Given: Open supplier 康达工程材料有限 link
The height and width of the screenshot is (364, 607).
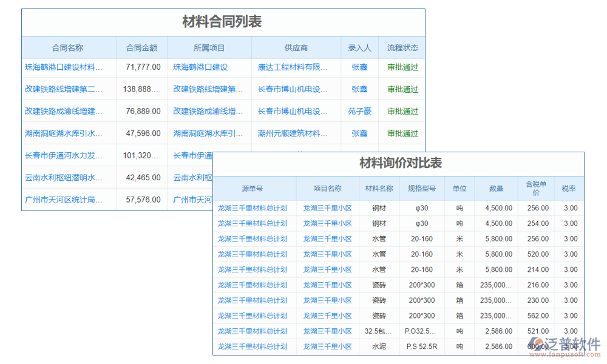Looking at the screenshot, I should coord(296,67).
